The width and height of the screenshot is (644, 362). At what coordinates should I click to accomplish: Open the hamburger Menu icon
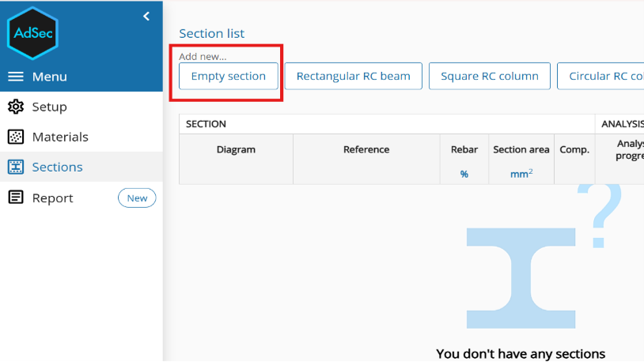click(x=16, y=77)
